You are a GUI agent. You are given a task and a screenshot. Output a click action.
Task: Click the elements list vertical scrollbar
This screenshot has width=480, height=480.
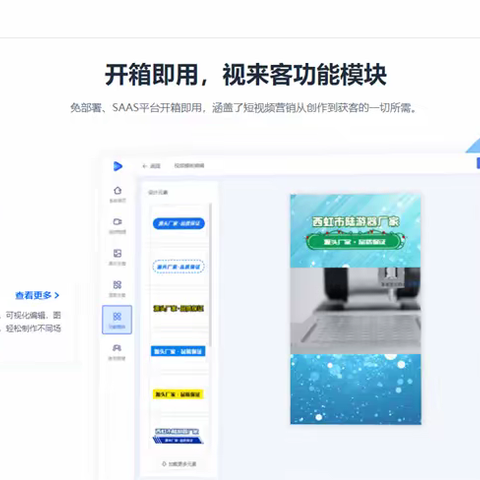coord(210,275)
